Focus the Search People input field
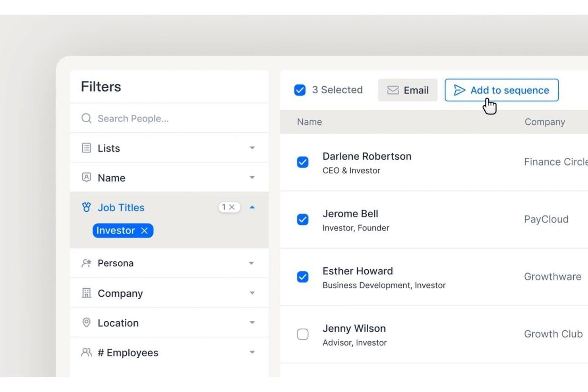Image resolution: width=588 pixels, height=392 pixels. pyautogui.click(x=169, y=118)
